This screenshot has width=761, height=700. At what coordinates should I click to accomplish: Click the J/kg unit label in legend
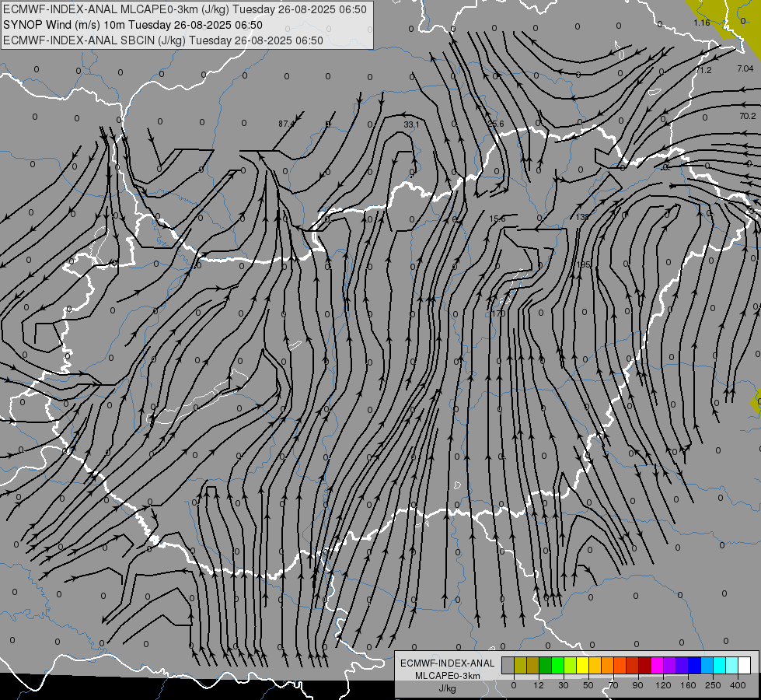coord(448,688)
